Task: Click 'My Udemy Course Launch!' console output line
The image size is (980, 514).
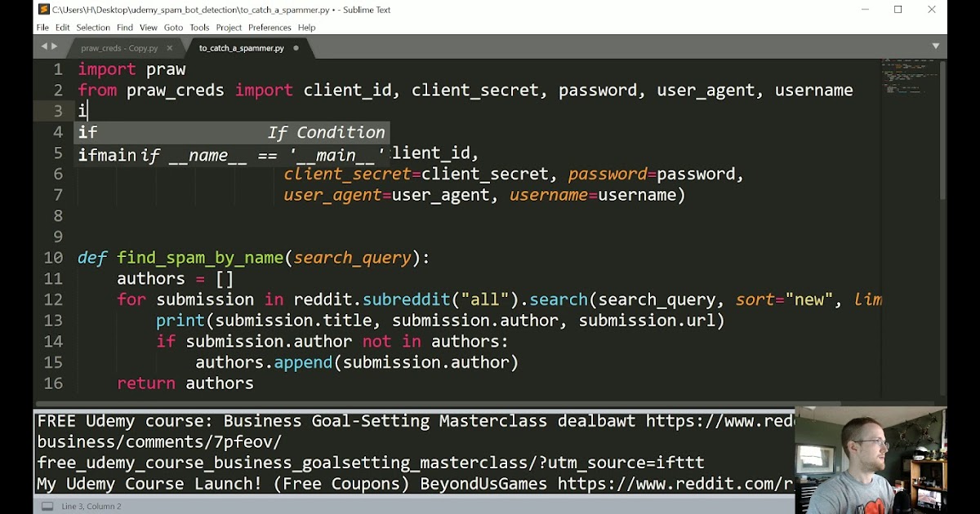Action: [416, 484]
